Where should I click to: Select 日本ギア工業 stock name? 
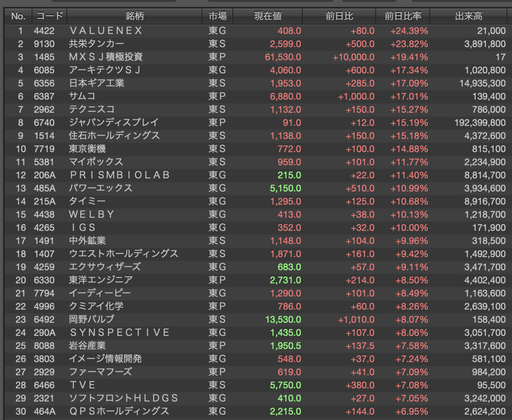click(x=97, y=83)
